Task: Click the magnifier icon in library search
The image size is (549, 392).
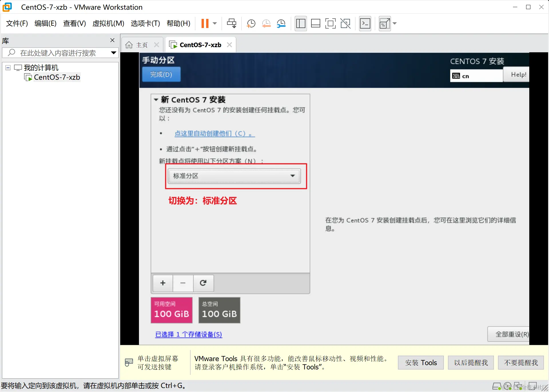Action: coord(11,53)
